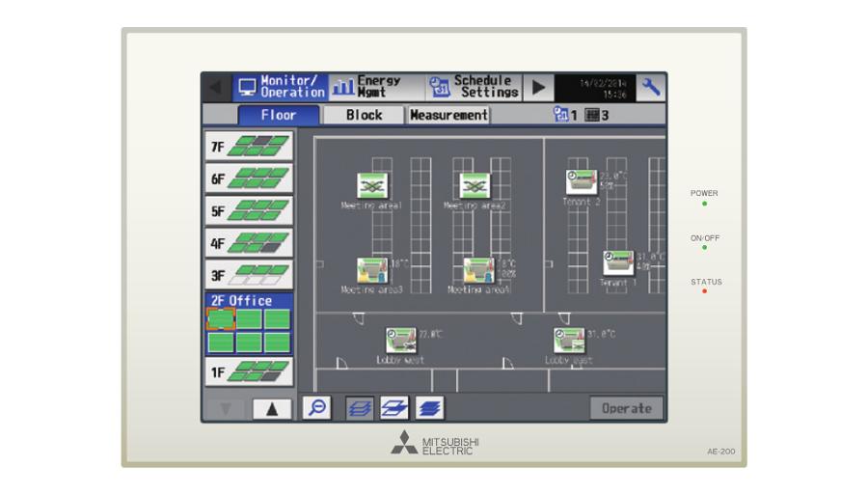Select the 7F floor in the list

click(249, 146)
